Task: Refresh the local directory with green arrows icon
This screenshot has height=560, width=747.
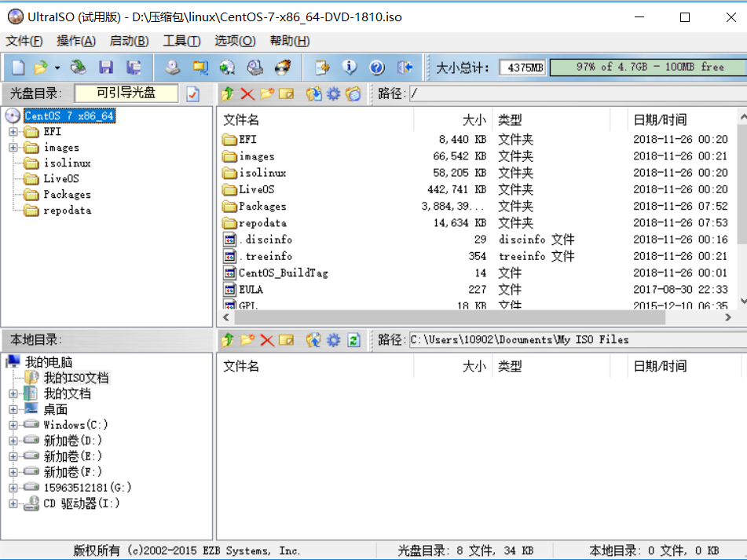Action: (x=353, y=340)
